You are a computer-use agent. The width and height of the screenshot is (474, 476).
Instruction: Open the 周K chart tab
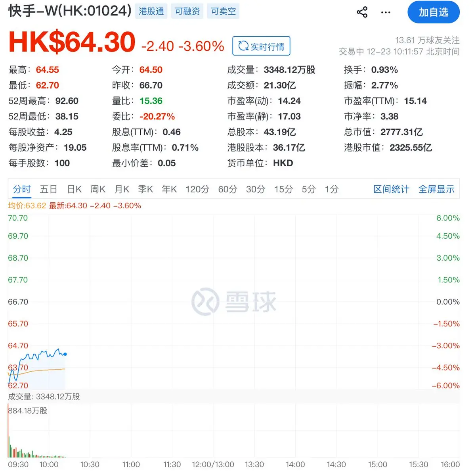pos(98,189)
